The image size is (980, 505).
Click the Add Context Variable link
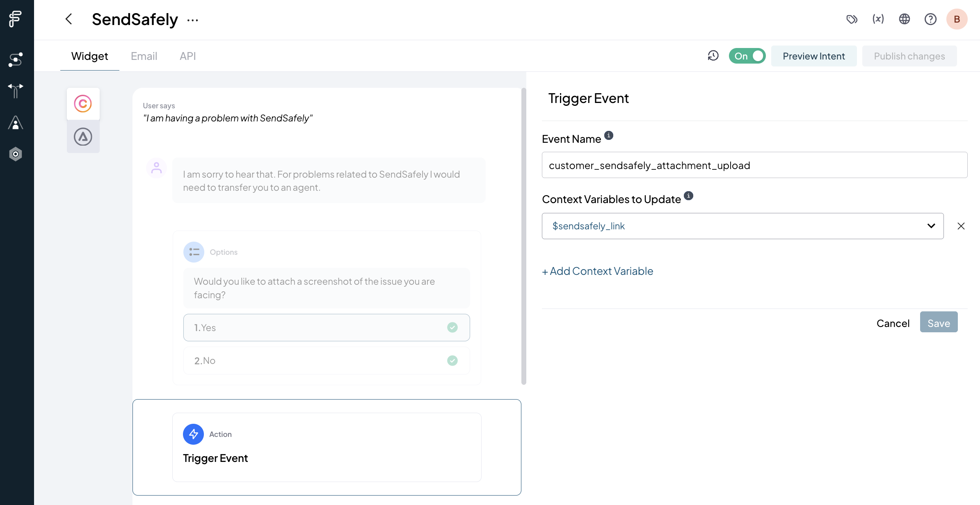597,271
